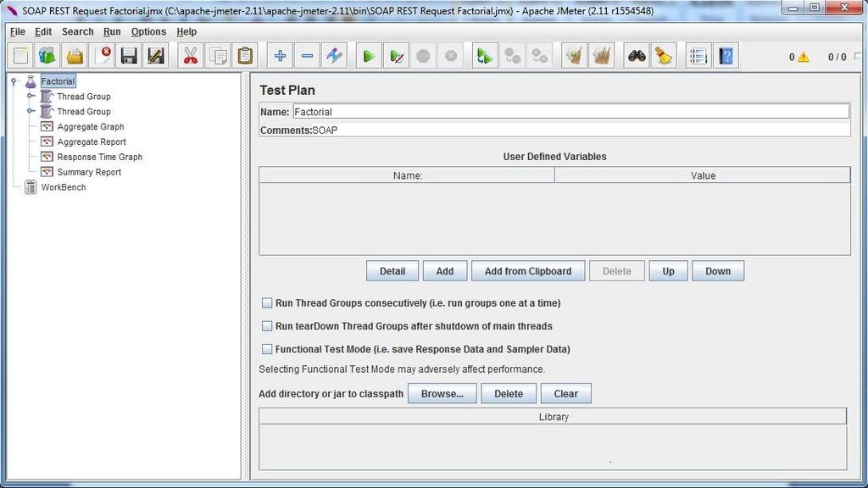Click Browse... to add classpath jar

442,394
